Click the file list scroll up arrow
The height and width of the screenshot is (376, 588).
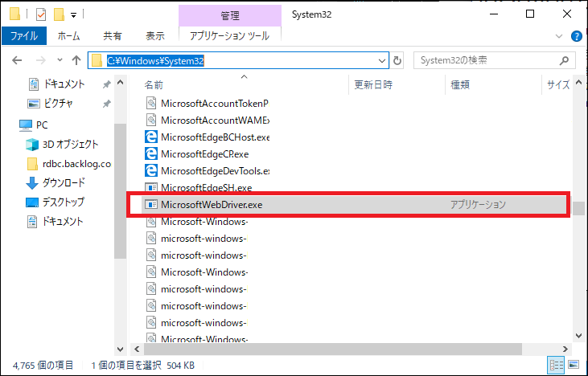[x=578, y=82]
